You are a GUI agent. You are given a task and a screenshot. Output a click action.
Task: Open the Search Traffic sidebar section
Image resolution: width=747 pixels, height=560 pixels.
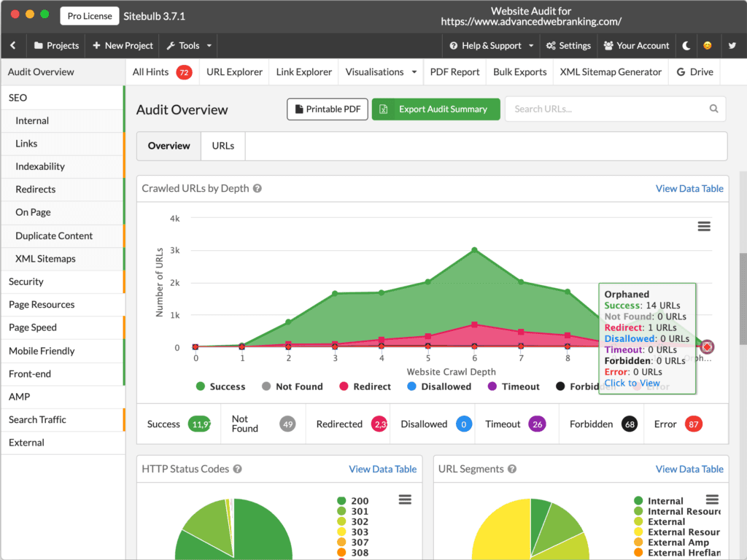click(63, 420)
